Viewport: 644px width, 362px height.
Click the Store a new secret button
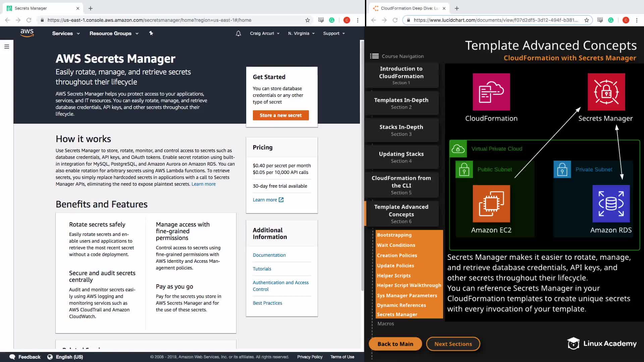point(281,115)
